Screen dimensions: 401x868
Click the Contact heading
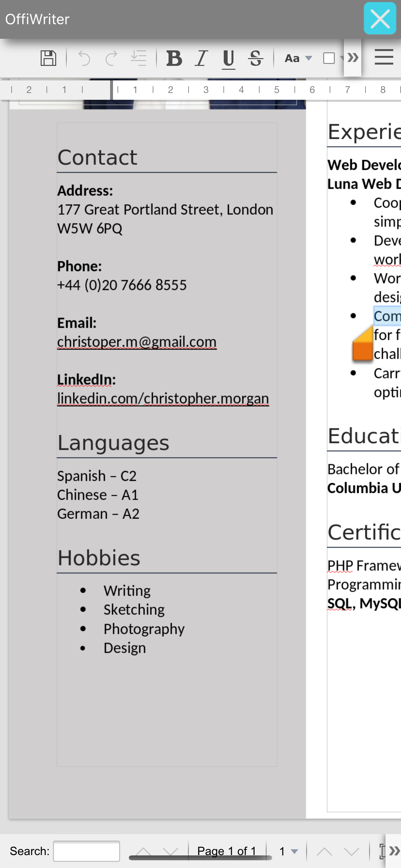98,157
